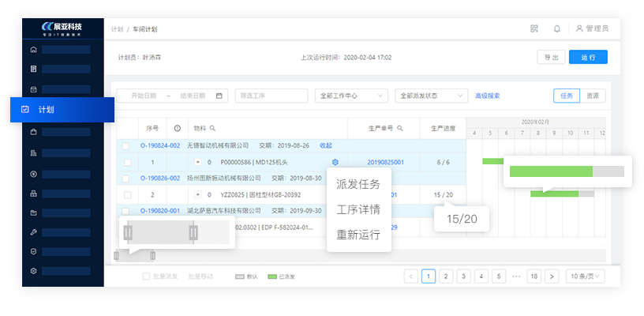Click the 结束日期 end date field

193,96
